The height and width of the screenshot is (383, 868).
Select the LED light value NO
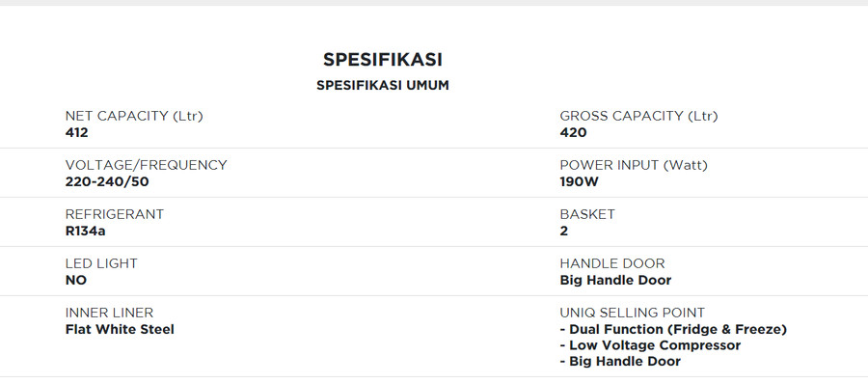click(x=76, y=280)
